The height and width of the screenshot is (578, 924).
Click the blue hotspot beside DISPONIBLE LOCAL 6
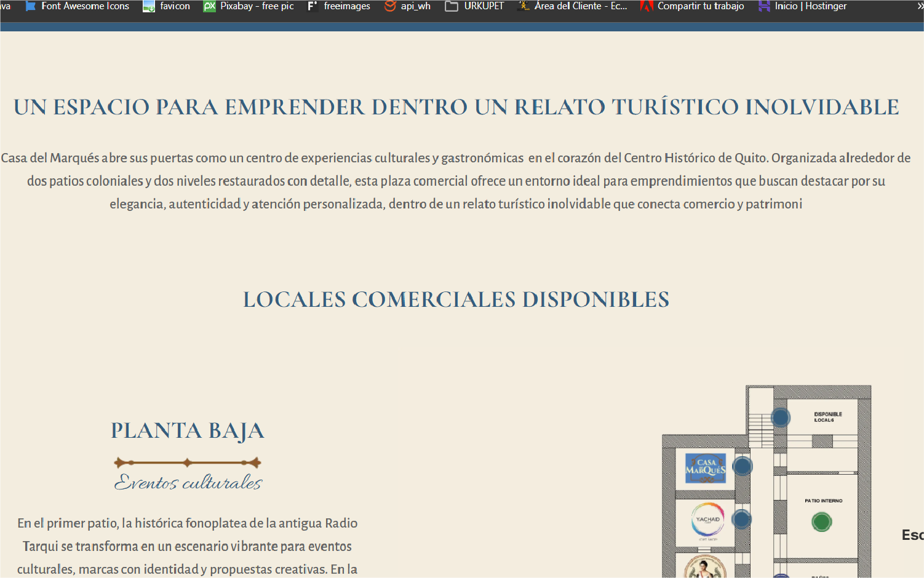click(780, 418)
